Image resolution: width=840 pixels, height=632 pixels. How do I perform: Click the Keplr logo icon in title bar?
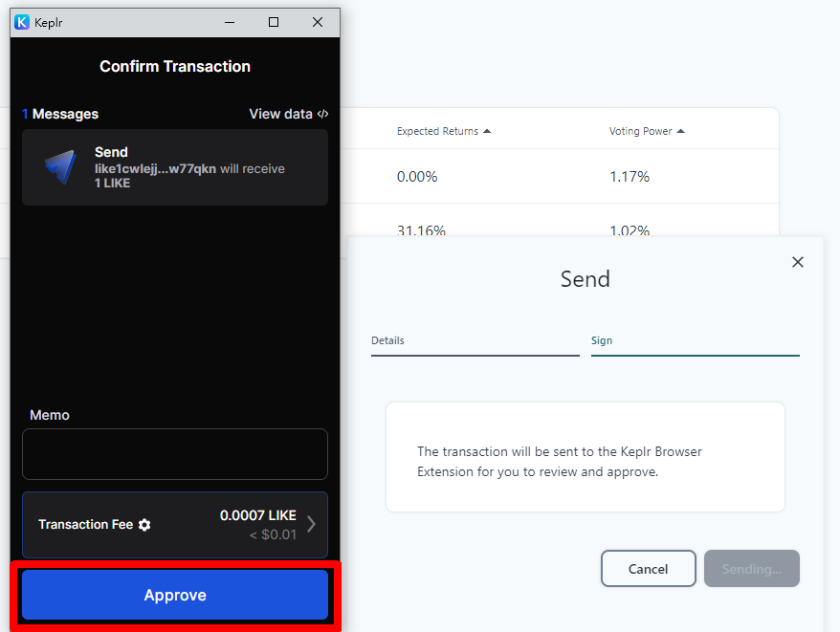(22, 23)
